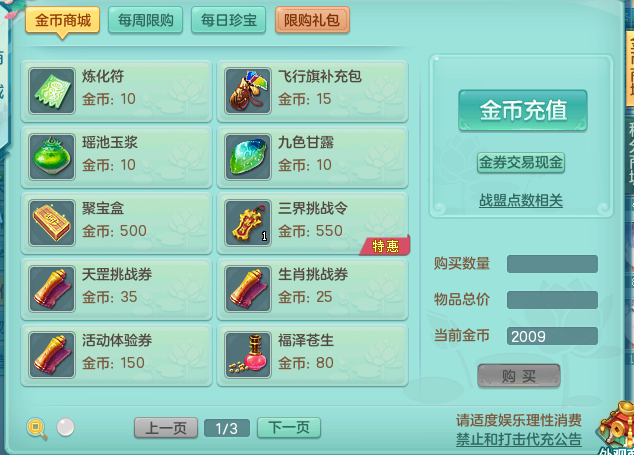This screenshot has width=634, height=455.
Task: Select the 九色甘露 gem icon
Action: 248,157
